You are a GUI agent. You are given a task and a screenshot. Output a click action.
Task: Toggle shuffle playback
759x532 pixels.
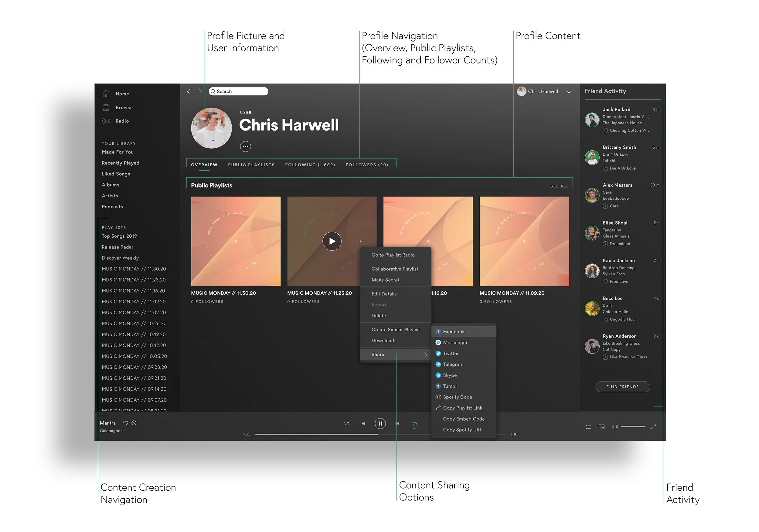pyautogui.click(x=346, y=423)
